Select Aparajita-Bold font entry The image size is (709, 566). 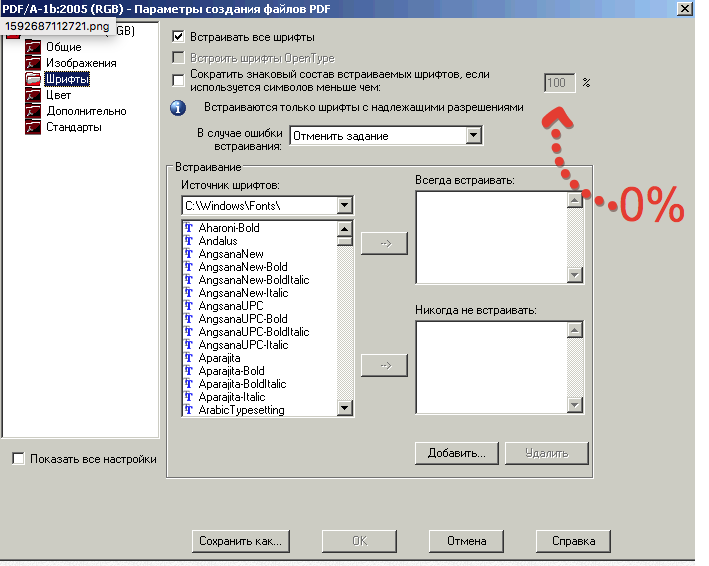(x=232, y=371)
